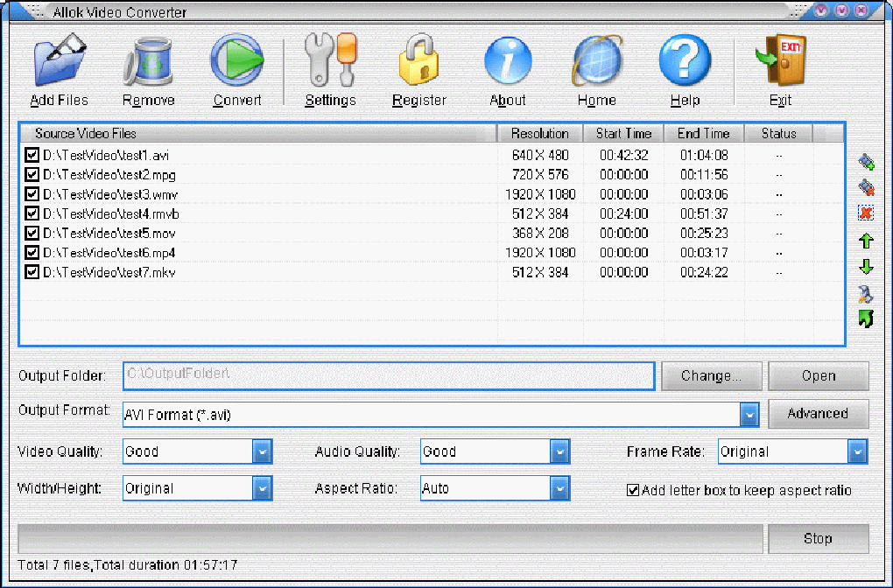Viewport: 893px width, 588px height.
Task: Click the Open output folder button
Action: (x=819, y=375)
